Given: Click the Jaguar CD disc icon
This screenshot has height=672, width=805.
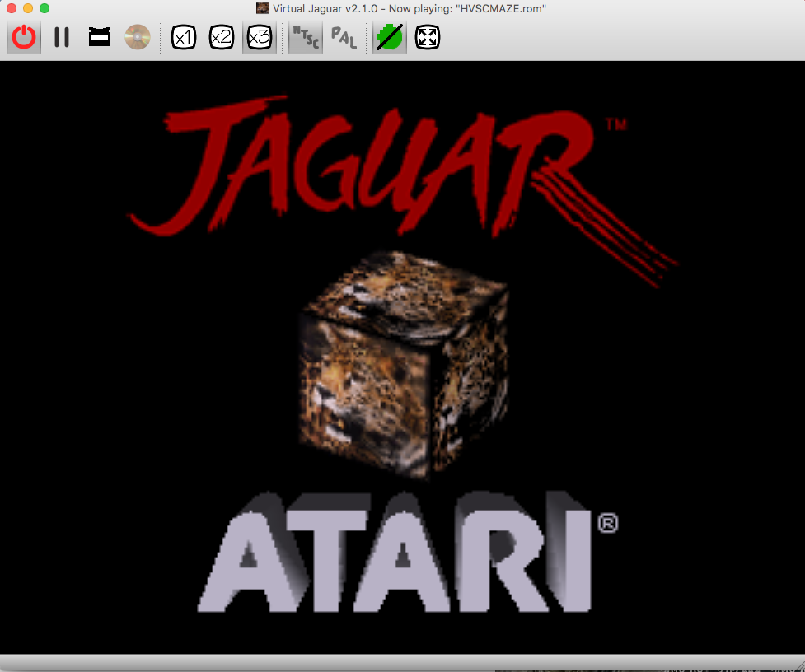Looking at the screenshot, I should click(x=138, y=37).
